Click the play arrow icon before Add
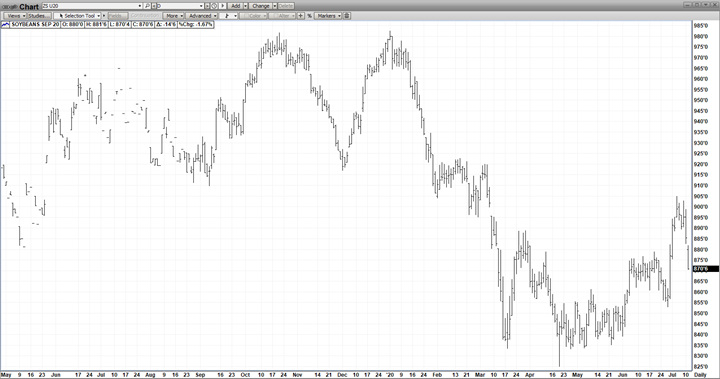 [x=222, y=6]
